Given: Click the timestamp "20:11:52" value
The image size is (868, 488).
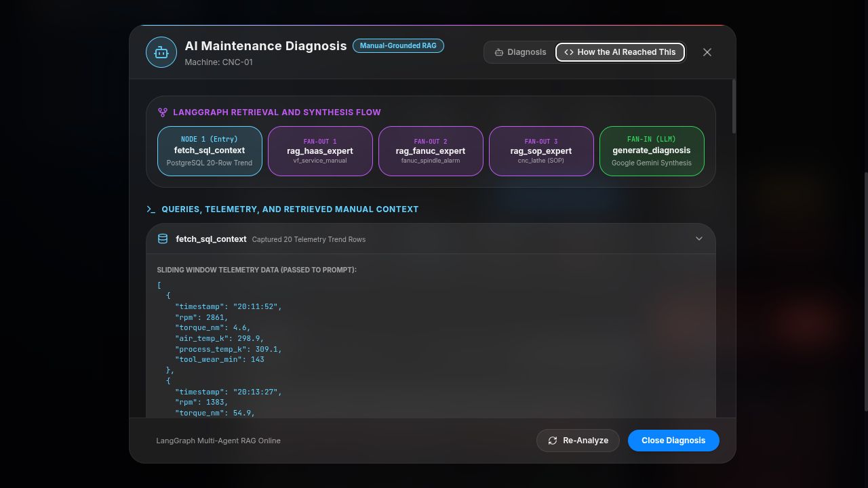Looking at the screenshot, I should point(255,306).
